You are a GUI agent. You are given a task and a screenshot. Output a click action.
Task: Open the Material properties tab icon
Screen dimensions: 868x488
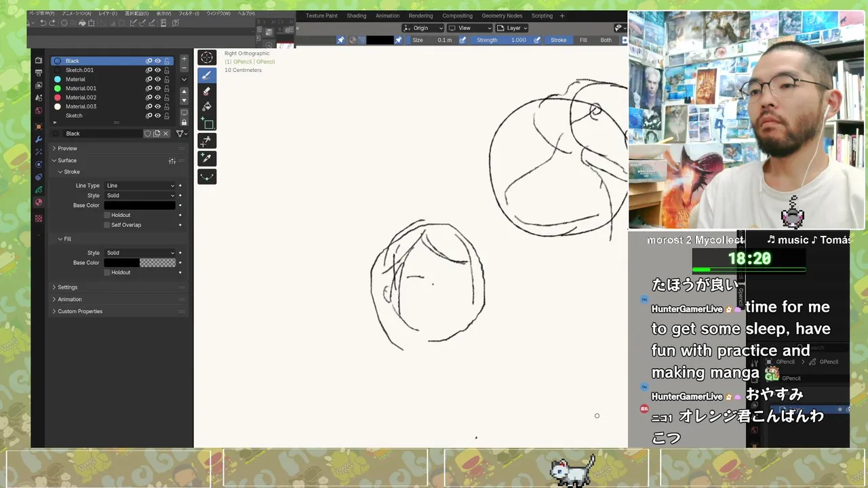point(39,202)
